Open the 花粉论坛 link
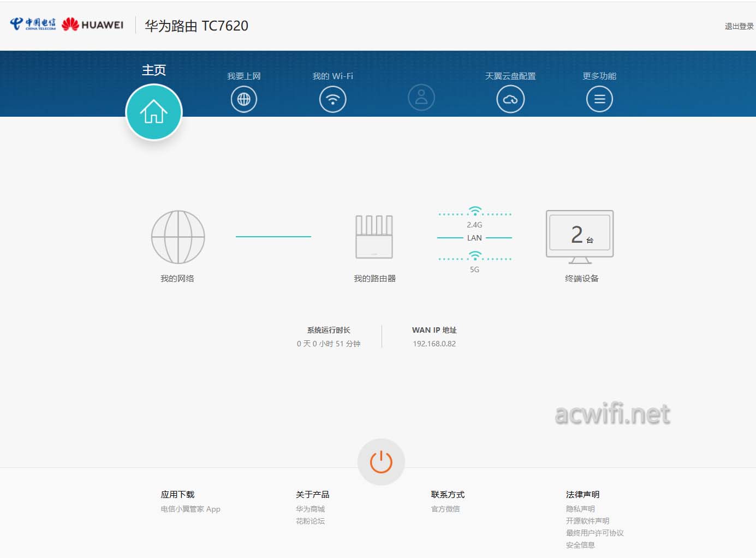756x558 pixels. click(310, 521)
